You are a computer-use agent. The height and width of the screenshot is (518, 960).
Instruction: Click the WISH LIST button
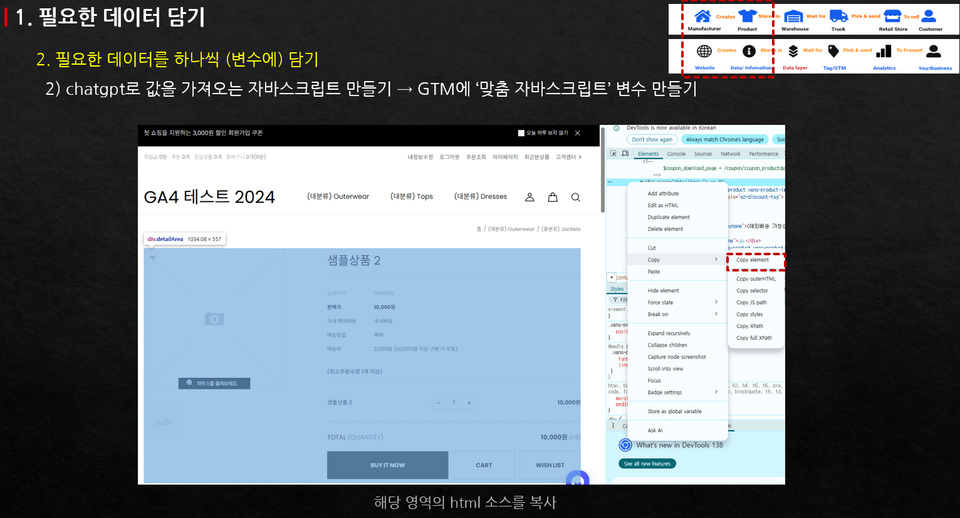tap(550, 465)
